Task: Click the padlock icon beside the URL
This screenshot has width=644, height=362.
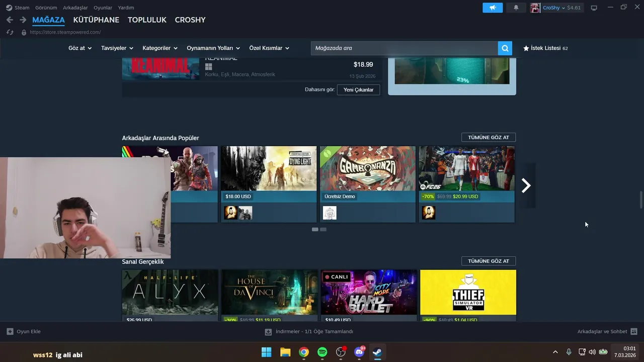Action: pos(24,32)
